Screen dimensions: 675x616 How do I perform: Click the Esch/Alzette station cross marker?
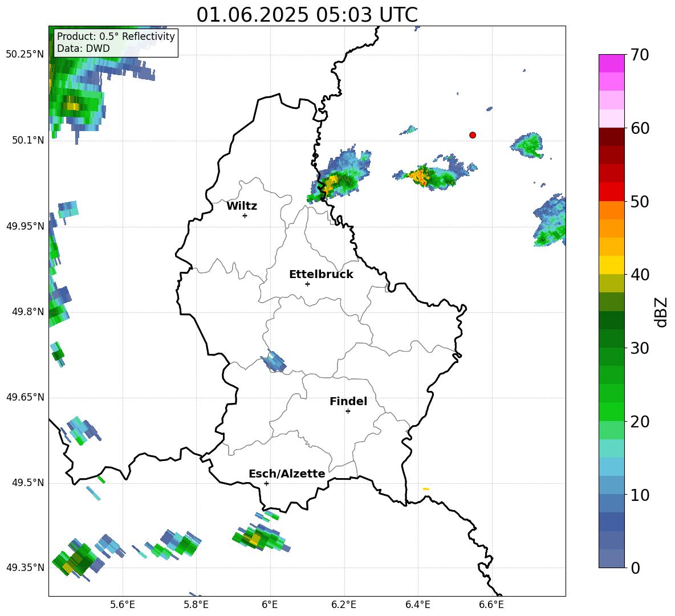(x=266, y=483)
